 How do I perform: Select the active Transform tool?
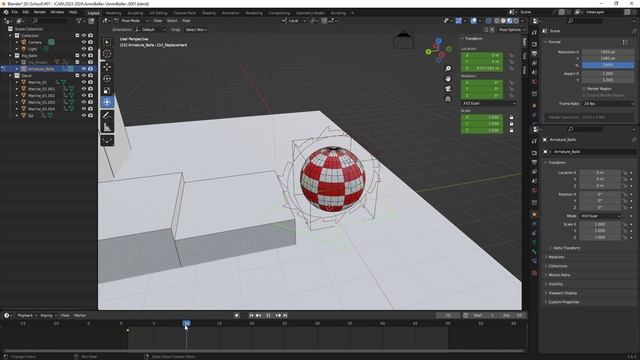107,102
